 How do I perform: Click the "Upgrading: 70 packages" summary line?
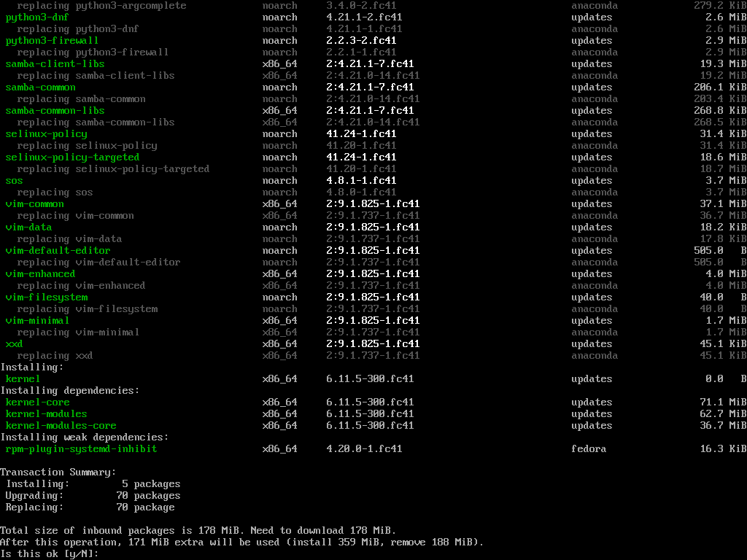click(93, 496)
